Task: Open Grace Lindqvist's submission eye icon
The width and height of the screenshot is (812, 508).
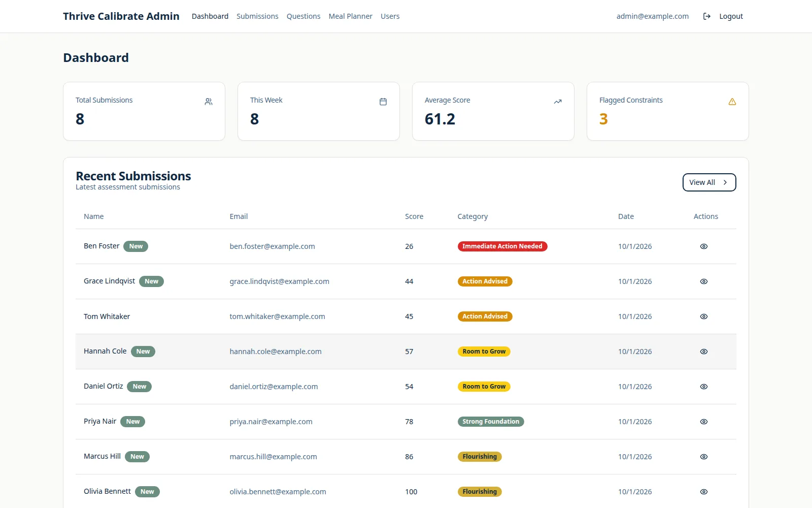Action: (x=704, y=281)
